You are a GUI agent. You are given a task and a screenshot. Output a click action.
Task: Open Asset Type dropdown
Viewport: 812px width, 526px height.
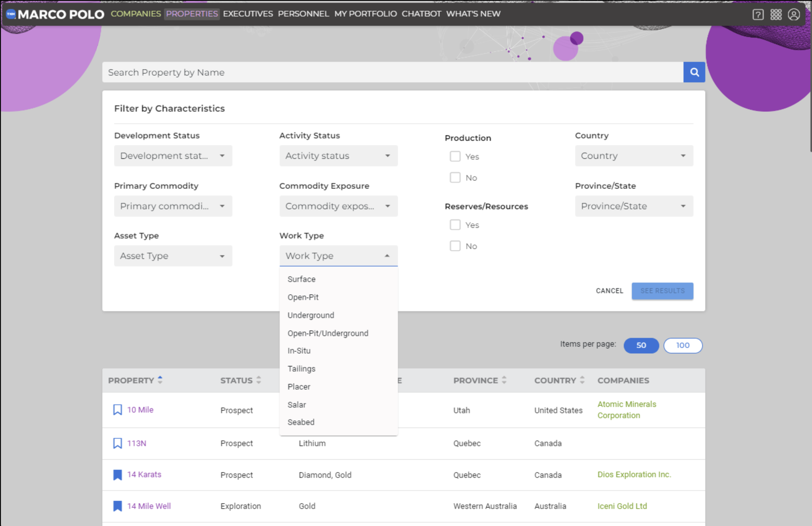click(173, 256)
